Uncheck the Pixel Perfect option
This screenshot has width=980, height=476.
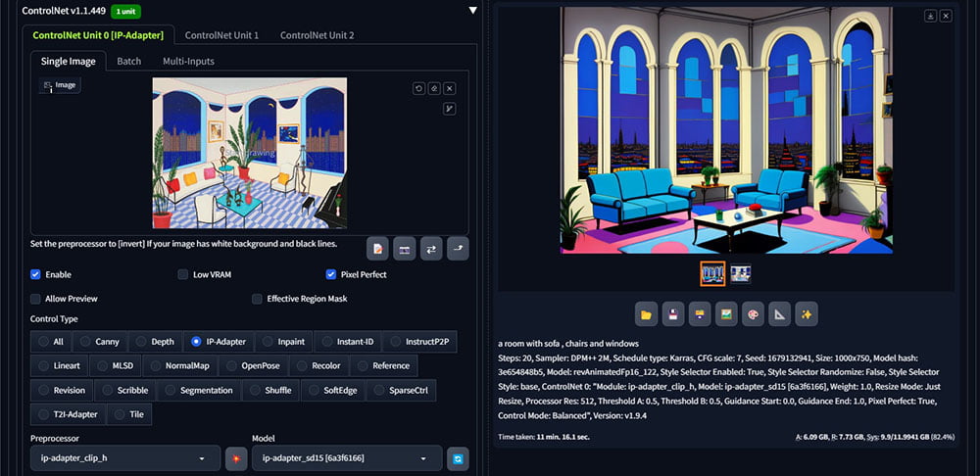click(x=331, y=275)
